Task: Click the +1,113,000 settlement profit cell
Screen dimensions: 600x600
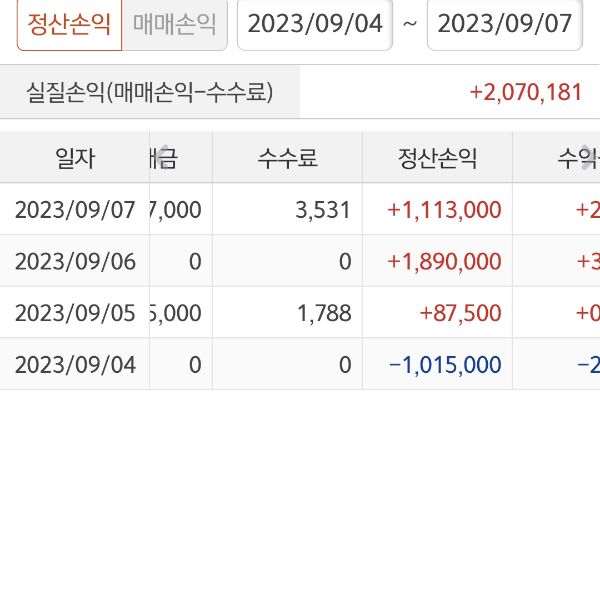Action: (444, 209)
